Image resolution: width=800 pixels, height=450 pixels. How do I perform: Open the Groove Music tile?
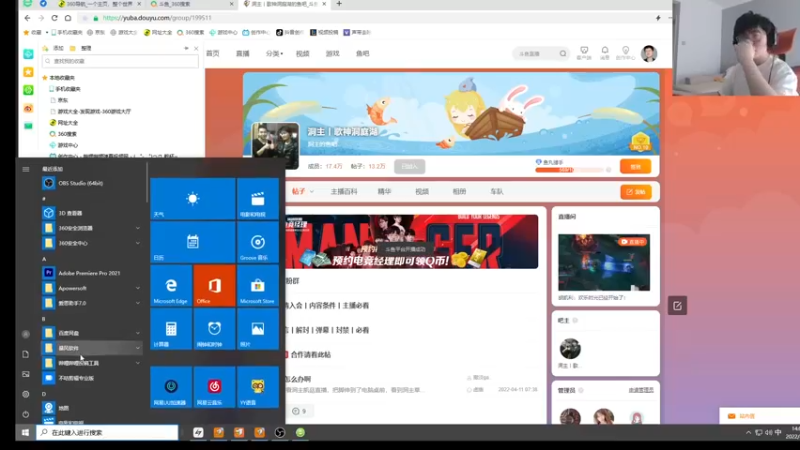[258, 242]
